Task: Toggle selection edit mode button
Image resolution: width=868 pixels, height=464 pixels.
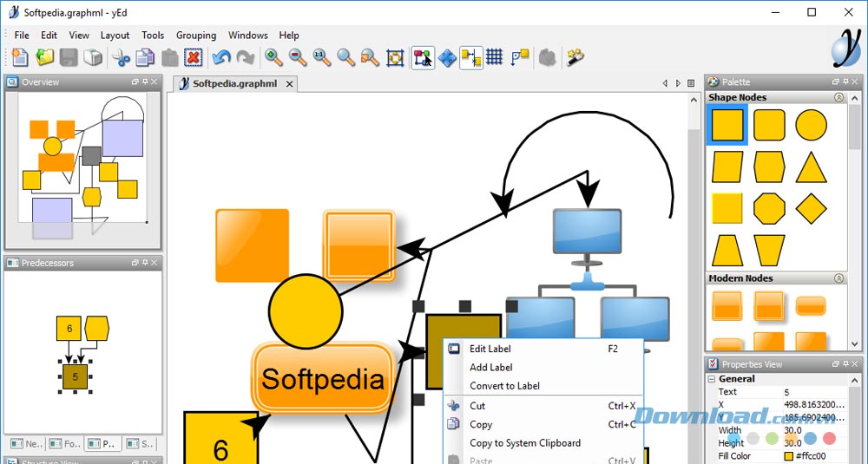Action: click(x=423, y=58)
